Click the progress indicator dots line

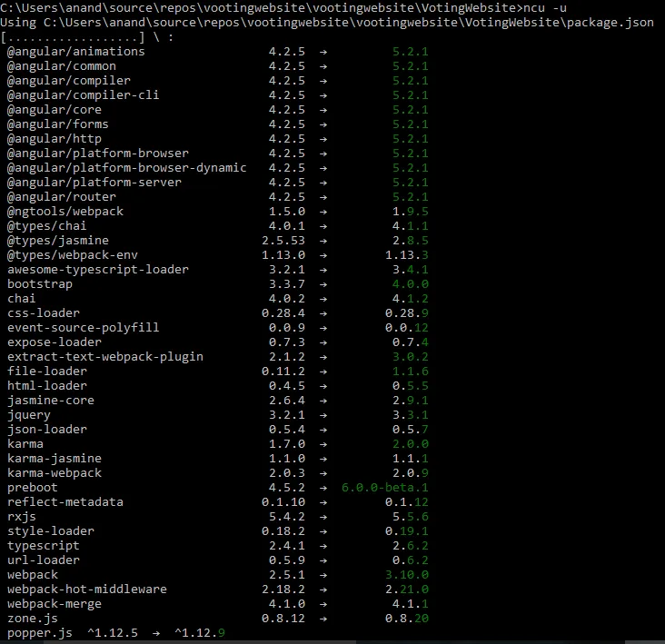point(87,37)
